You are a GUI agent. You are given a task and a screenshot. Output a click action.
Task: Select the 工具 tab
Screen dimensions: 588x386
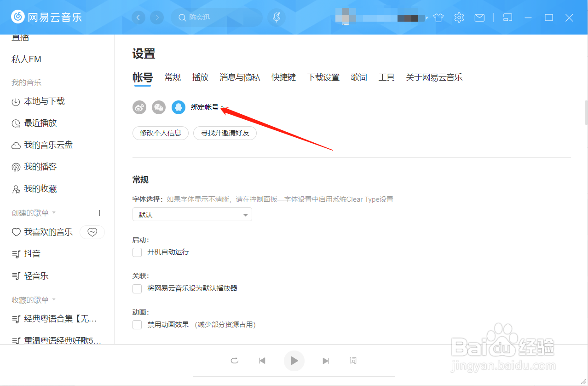pyautogui.click(x=386, y=77)
